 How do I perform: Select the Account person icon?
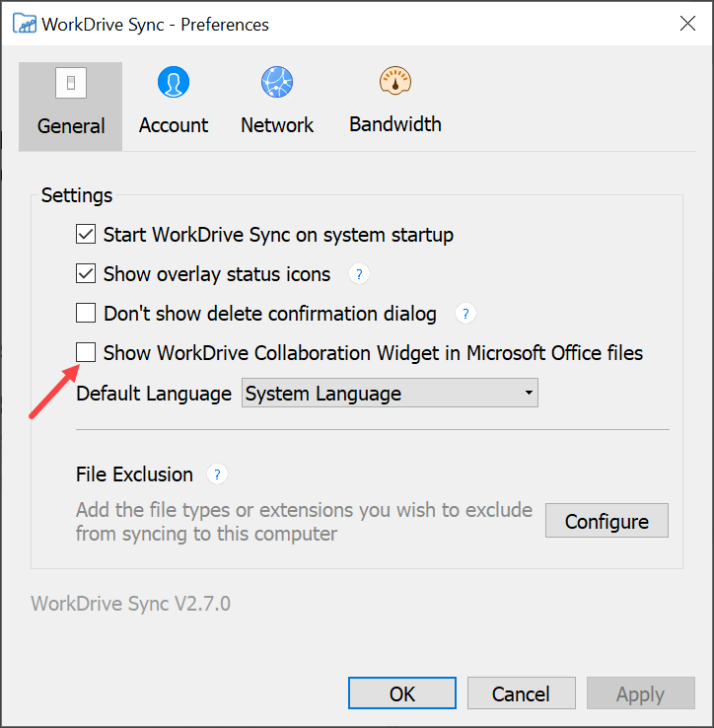coord(174,82)
